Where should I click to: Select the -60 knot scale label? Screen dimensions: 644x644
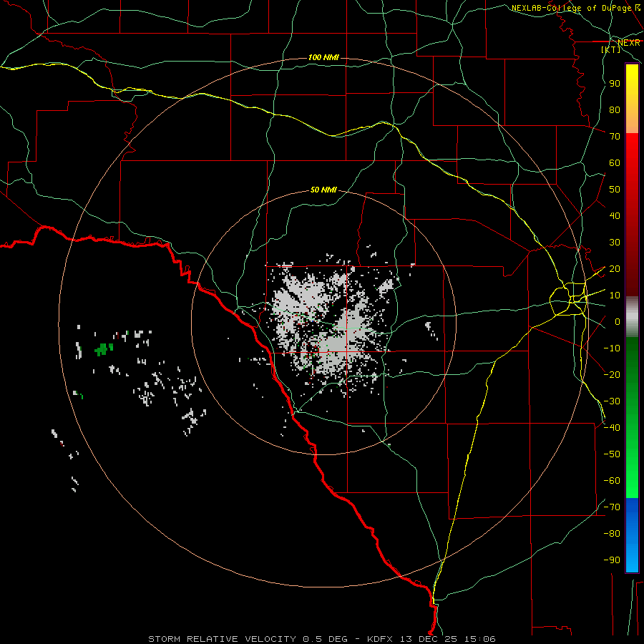tap(612, 481)
